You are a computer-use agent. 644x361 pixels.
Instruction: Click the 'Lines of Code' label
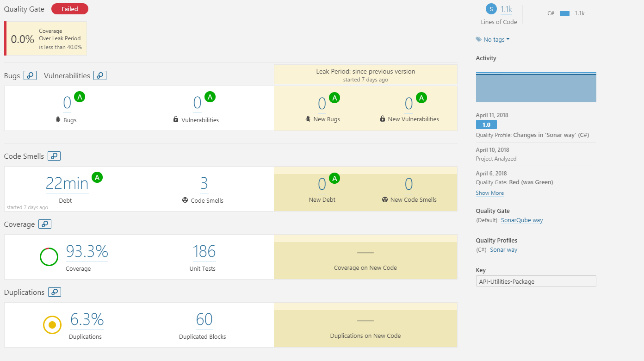[x=499, y=22]
